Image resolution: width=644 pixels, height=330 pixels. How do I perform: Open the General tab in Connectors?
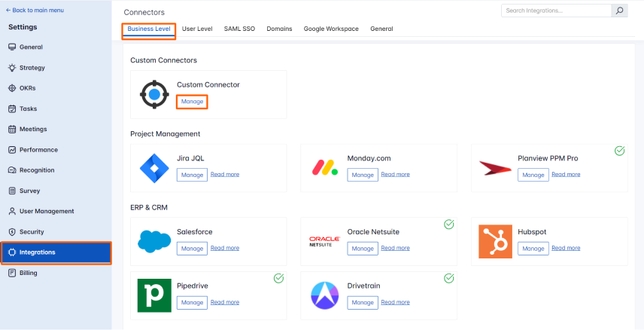(x=381, y=29)
